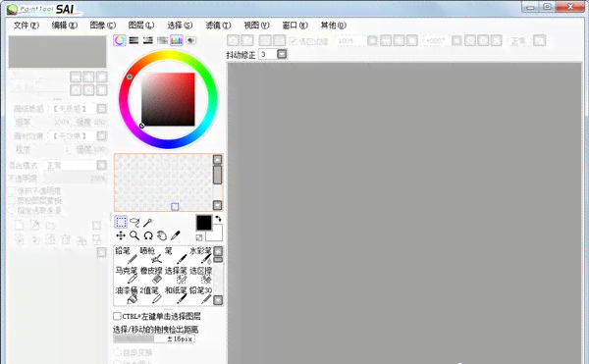Select the eyedropper color picker tool
Screen dimensions: 589x364
(x=176, y=235)
